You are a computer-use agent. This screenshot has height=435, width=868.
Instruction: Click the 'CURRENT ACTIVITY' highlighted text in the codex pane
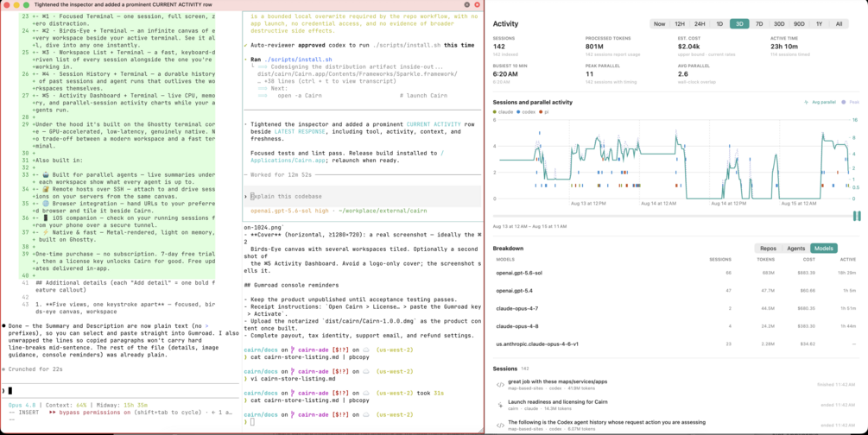(x=434, y=124)
